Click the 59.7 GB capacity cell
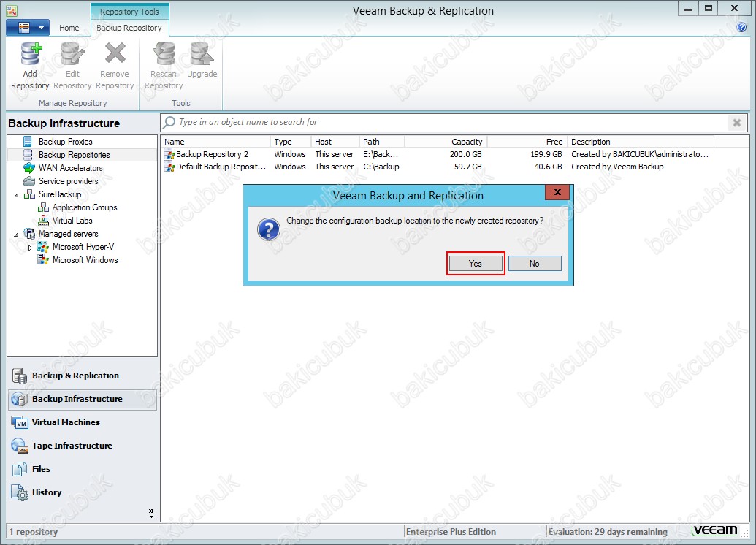The height and width of the screenshot is (545, 756). pyautogui.click(x=467, y=167)
